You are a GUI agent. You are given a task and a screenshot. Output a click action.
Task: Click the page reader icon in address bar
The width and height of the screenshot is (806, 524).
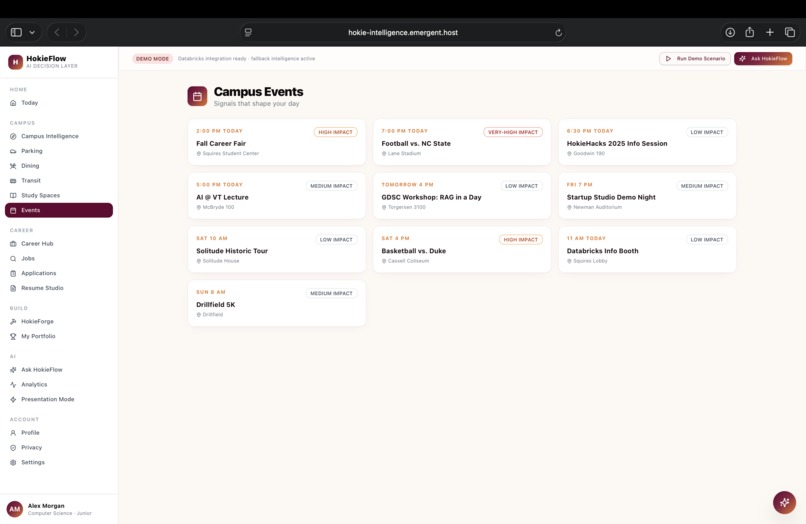248,32
